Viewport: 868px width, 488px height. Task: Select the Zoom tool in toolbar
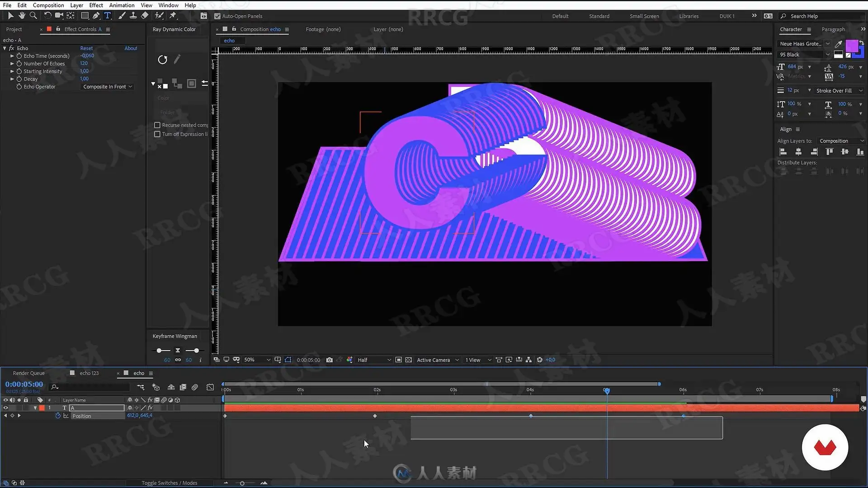coord(33,15)
